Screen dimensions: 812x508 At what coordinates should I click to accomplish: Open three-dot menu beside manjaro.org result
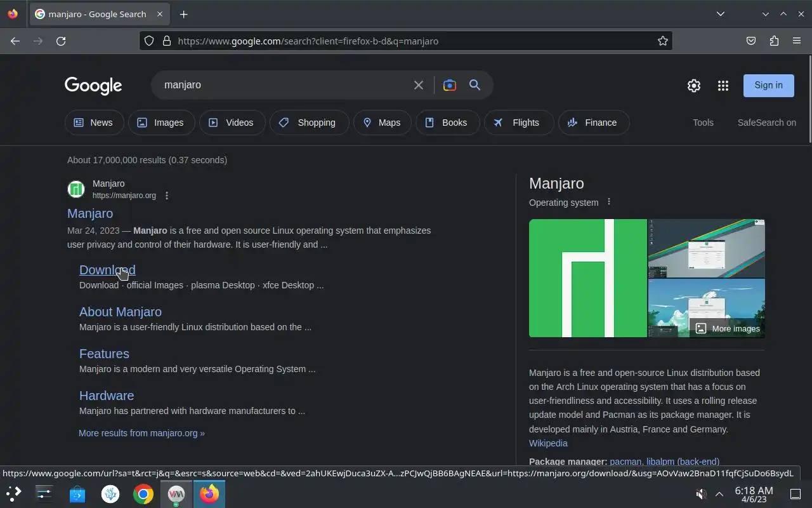(167, 196)
